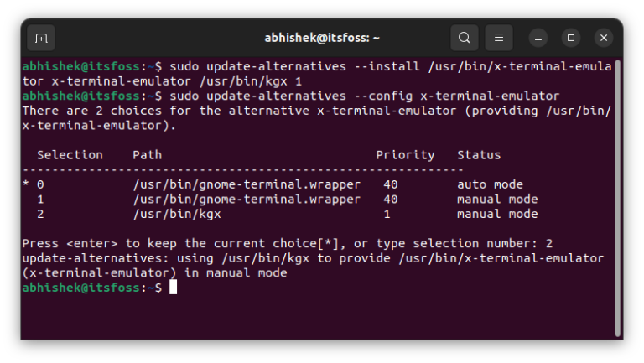Minimize the terminal window

point(538,39)
